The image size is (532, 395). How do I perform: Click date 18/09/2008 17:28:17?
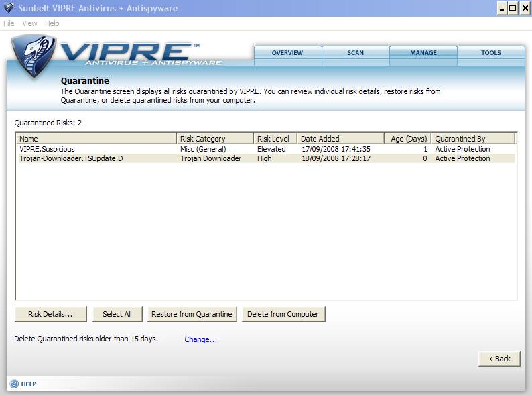[x=336, y=158]
